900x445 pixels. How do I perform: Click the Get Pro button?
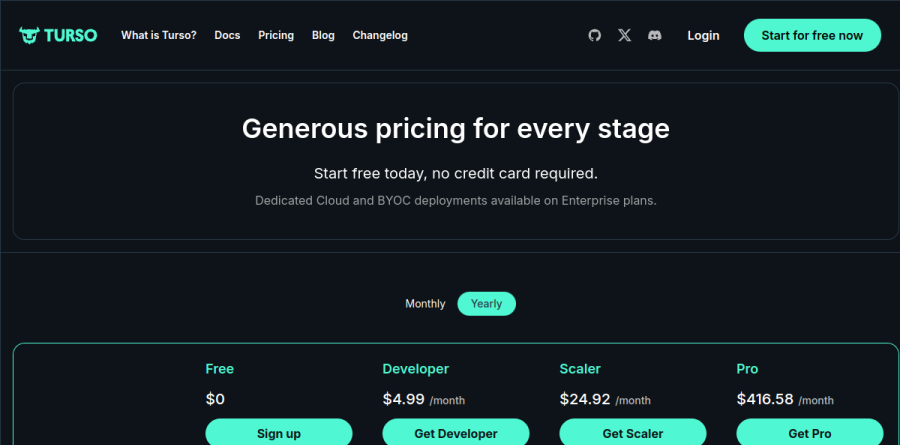pyautogui.click(x=810, y=432)
